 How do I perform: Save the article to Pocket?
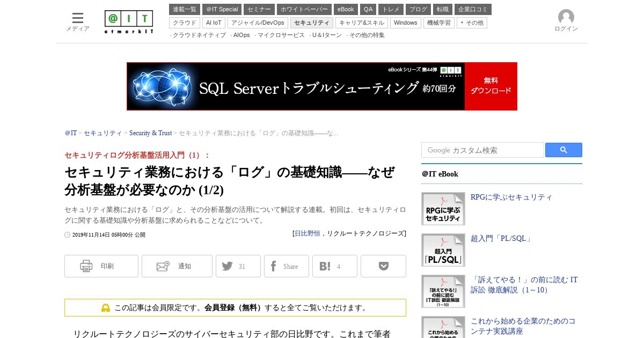click(x=383, y=266)
